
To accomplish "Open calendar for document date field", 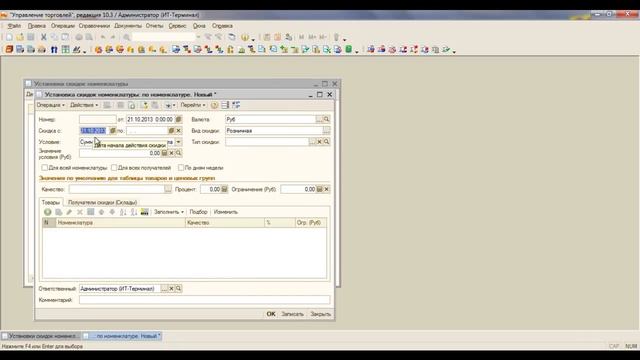I will tap(178, 119).
